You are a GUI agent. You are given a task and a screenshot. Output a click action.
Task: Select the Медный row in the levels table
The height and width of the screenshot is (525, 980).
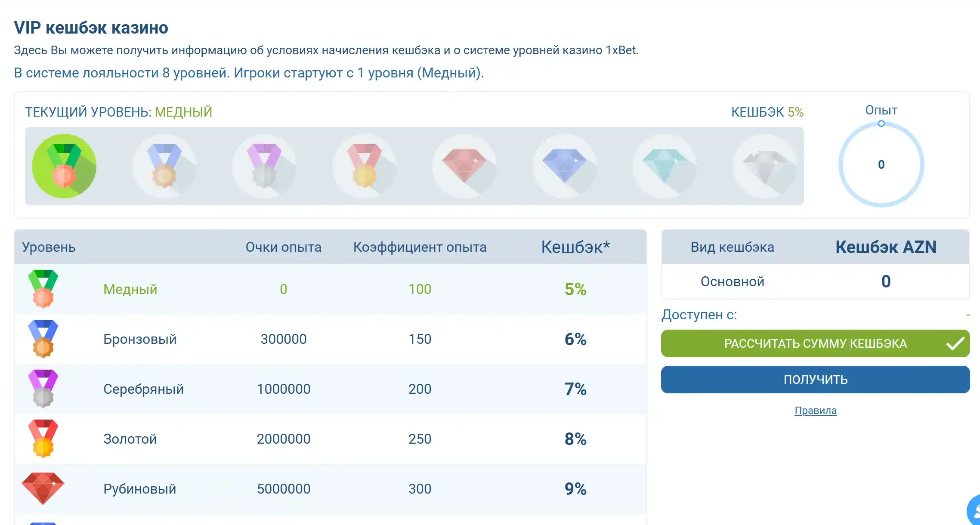(129, 289)
